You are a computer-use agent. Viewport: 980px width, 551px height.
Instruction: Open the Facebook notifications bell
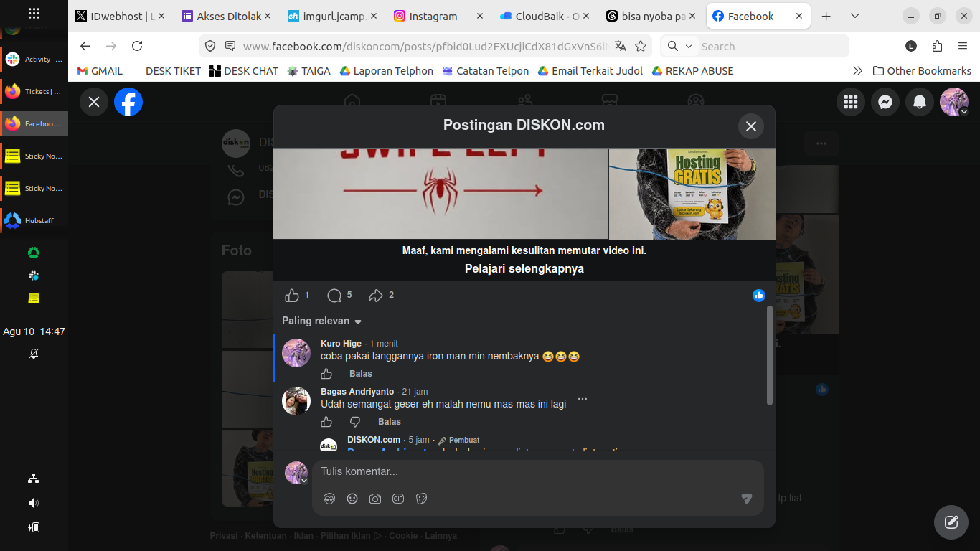[920, 102]
